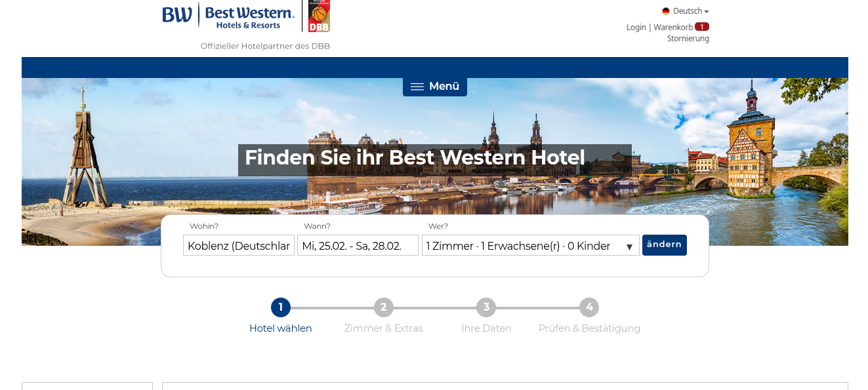Open the Menü navigation
The image size is (868, 390).
point(435,87)
